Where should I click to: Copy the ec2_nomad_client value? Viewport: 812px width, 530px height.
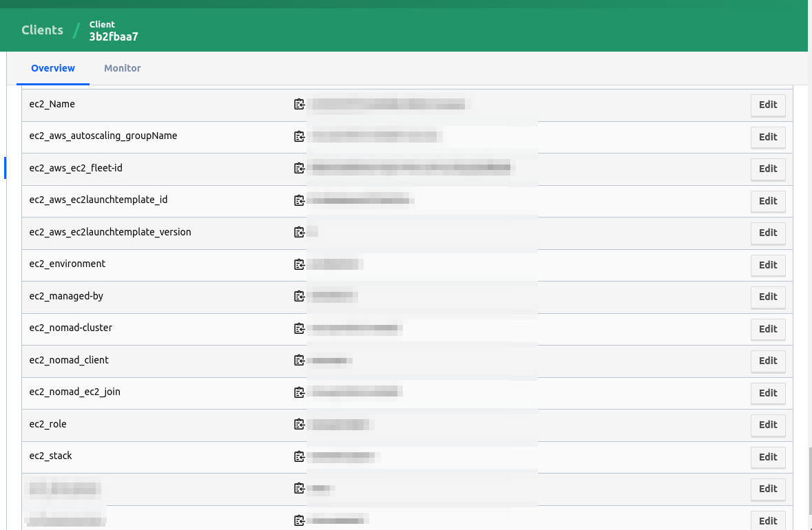(300, 360)
